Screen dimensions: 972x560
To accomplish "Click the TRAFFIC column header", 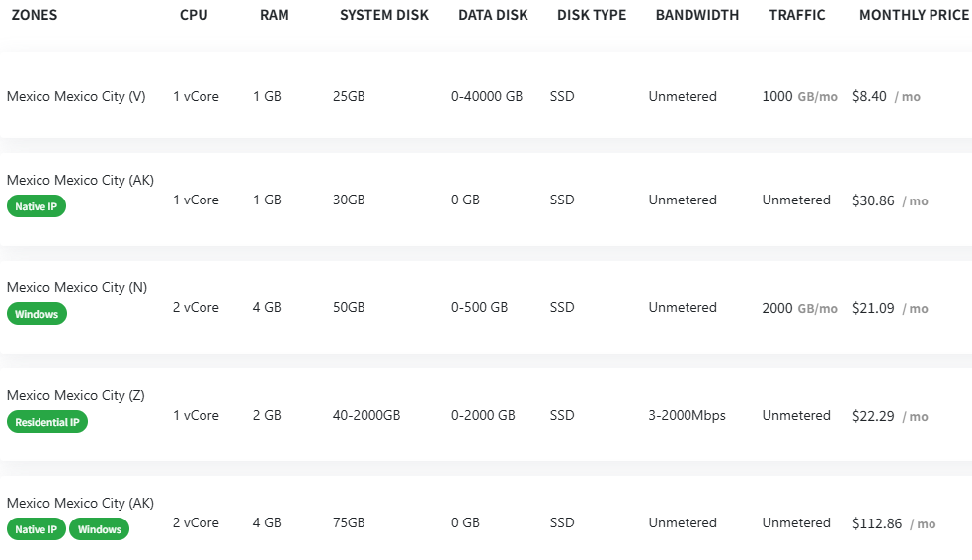I will [797, 15].
